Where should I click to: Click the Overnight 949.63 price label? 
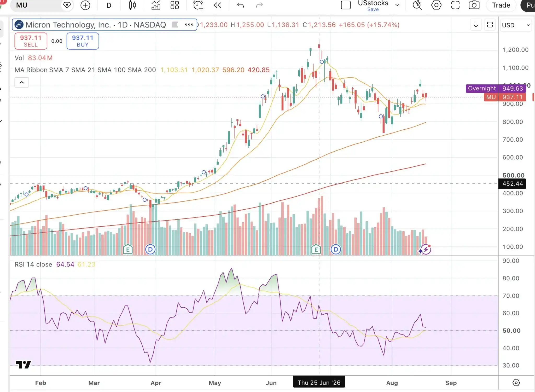(496, 88)
